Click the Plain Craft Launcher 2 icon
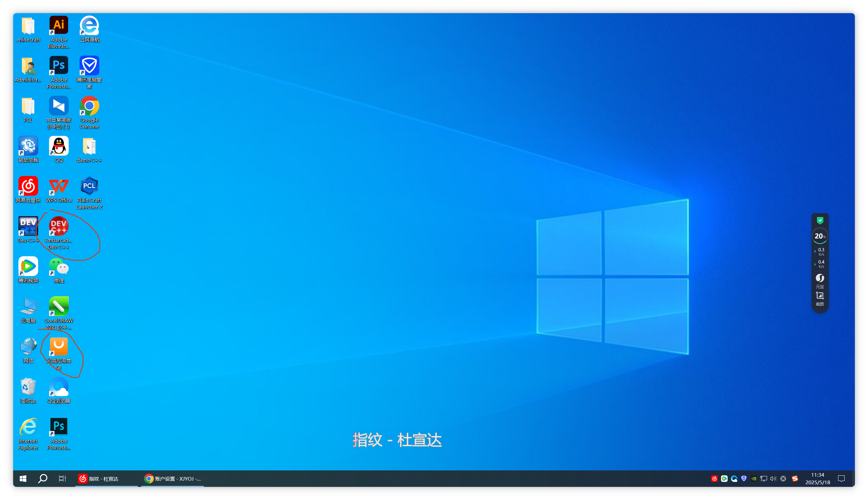 click(89, 186)
